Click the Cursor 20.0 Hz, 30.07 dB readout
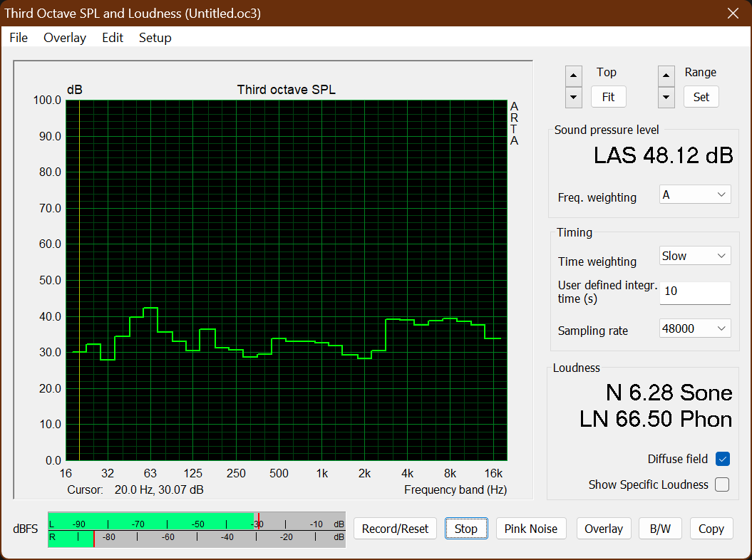This screenshot has width=752, height=560. pyautogui.click(x=135, y=489)
